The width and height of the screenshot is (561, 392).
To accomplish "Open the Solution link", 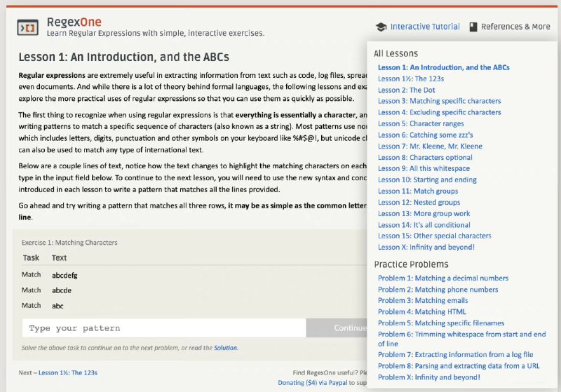I will coord(225,348).
